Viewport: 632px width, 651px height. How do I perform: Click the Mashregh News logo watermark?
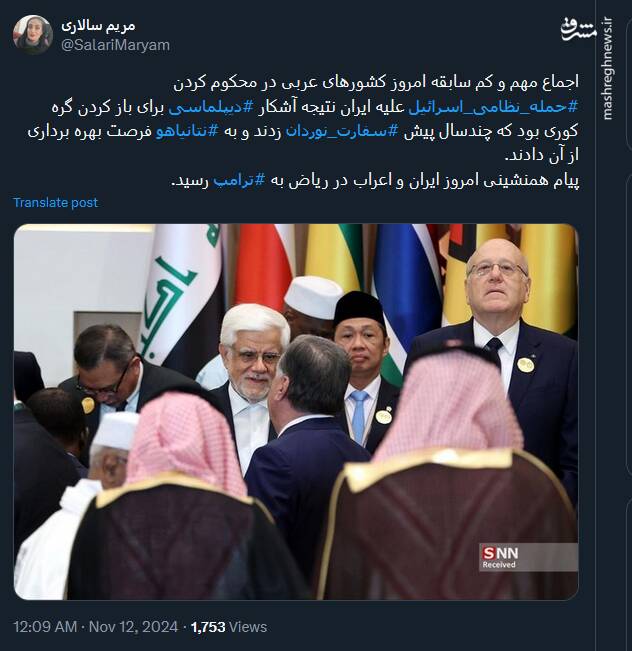point(578,30)
